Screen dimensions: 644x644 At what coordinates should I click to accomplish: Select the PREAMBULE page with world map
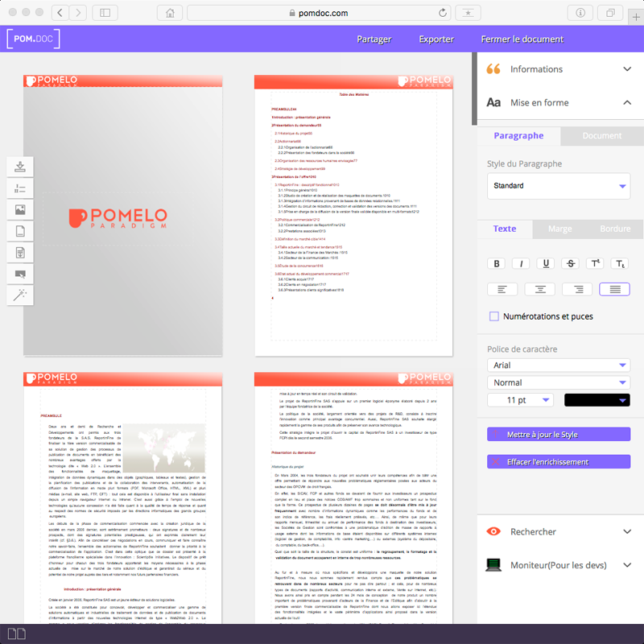[123, 497]
